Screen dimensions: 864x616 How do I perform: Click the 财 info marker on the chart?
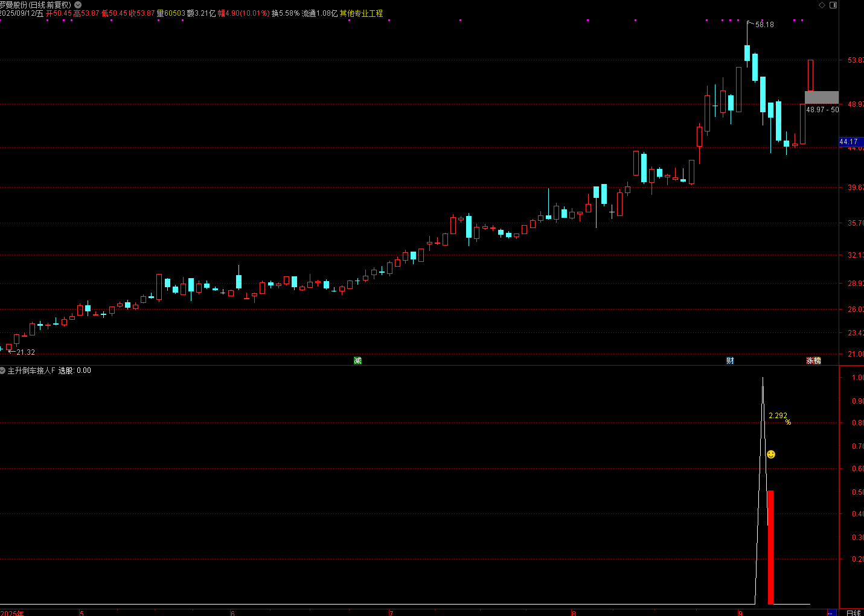730,360
